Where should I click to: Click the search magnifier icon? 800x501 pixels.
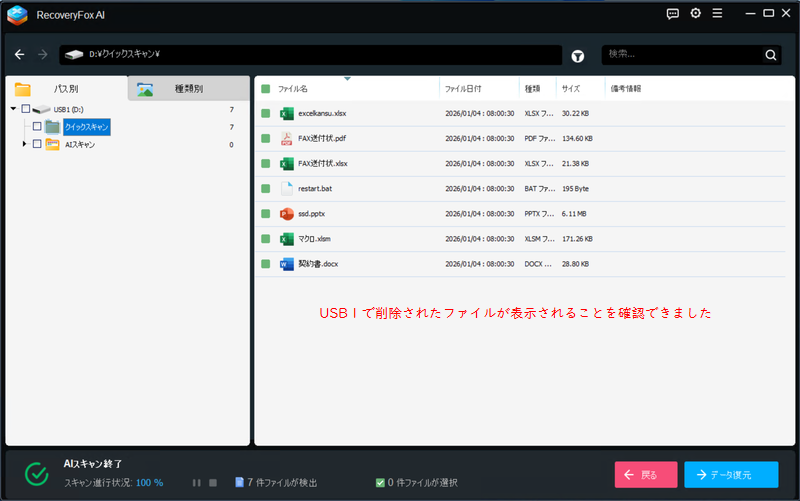tap(770, 55)
